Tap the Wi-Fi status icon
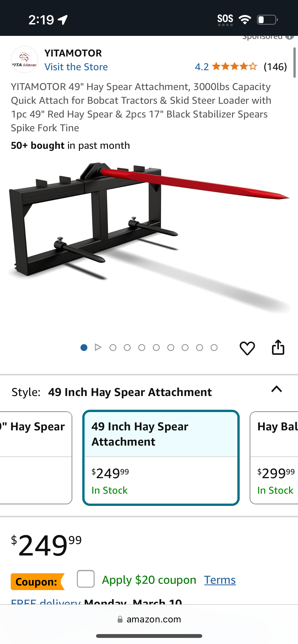Viewport: 298px width, 644px height. [x=245, y=20]
